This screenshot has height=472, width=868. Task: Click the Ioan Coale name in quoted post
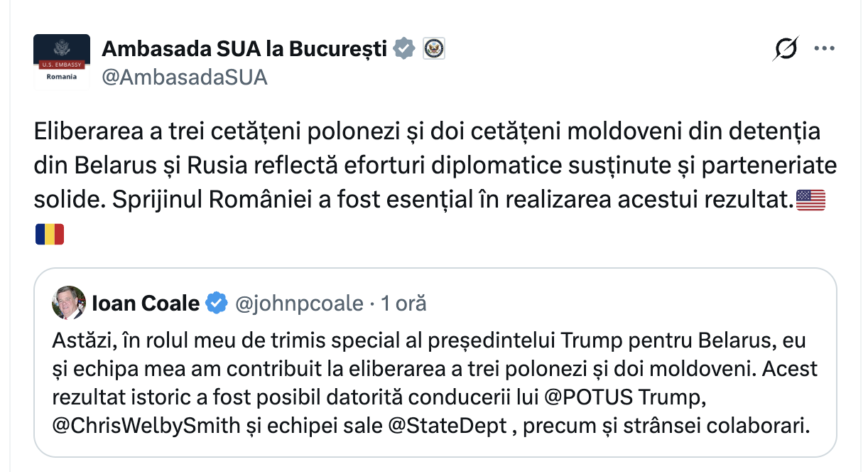(x=146, y=304)
